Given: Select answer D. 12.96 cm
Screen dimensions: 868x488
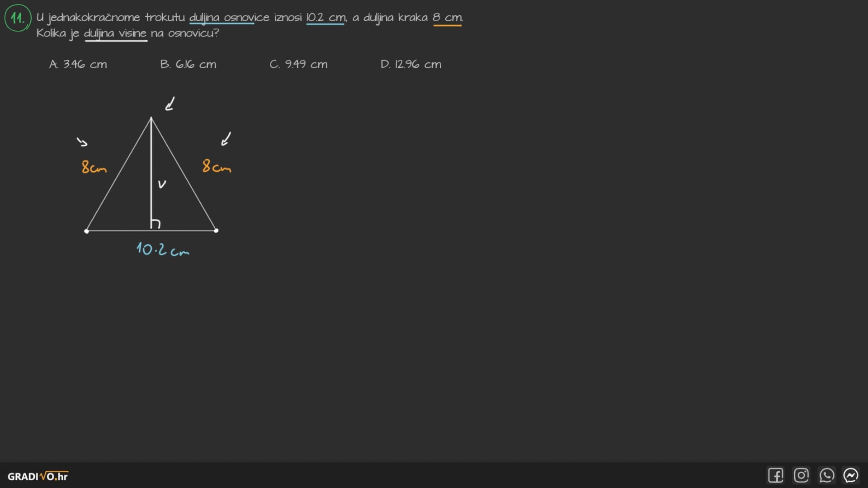Looking at the screenshot, I should click(410, 64).
